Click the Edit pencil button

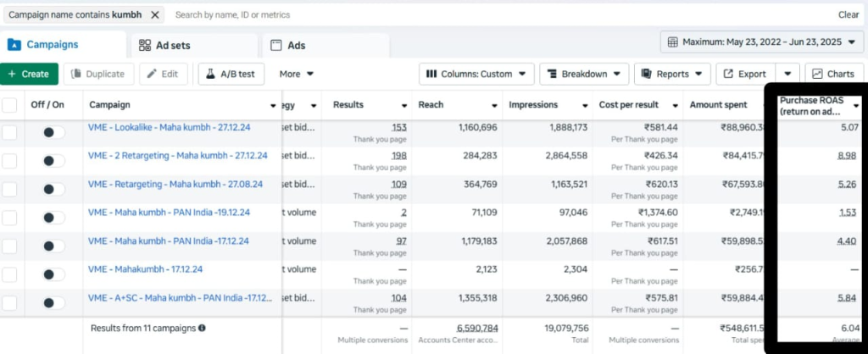[163, 75]
